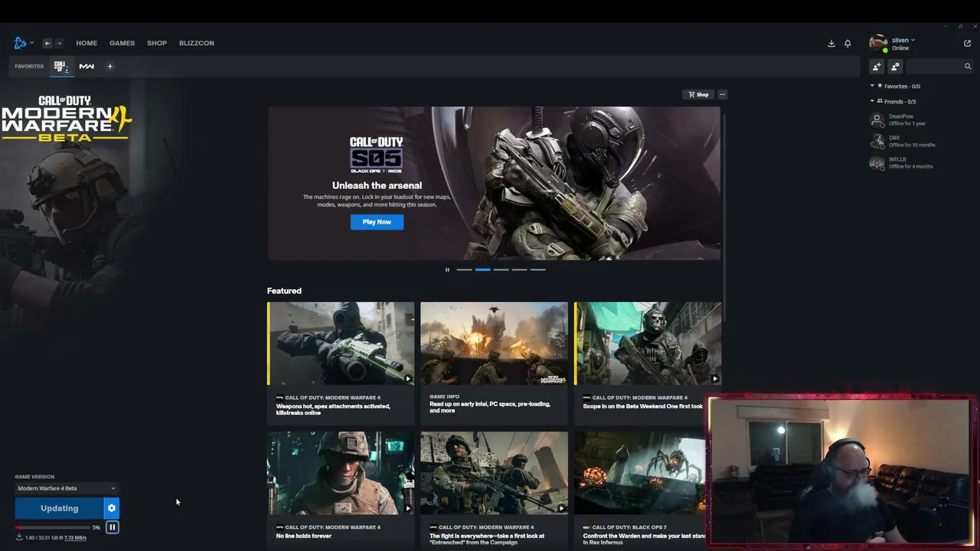This screenshot has height=551, width=980.
Task: Open the GAMES tab
Action: [122, 43]
